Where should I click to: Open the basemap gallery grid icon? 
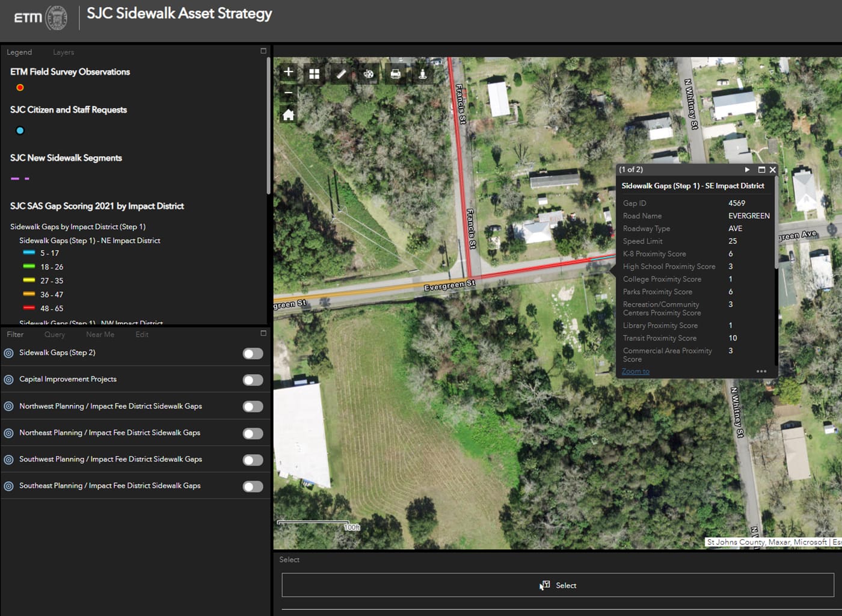click(314, 73)
